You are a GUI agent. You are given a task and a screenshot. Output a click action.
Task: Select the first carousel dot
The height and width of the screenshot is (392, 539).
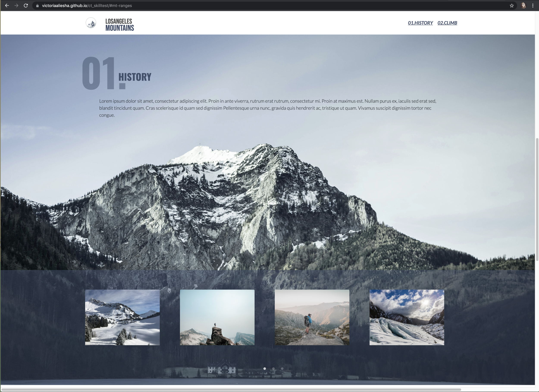[x=265, y=369]
